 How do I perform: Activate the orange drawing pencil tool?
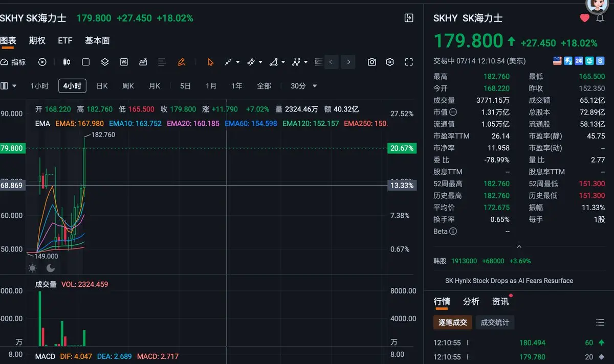pos(181,62)
